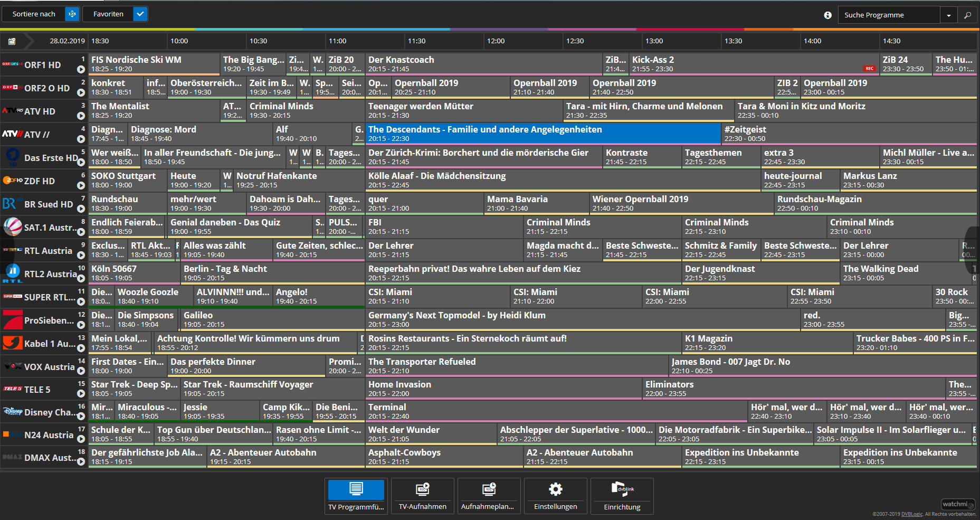Play the ProSieben channel
Viewport: 980px width, 520px height.
click(x=81, y=325)
